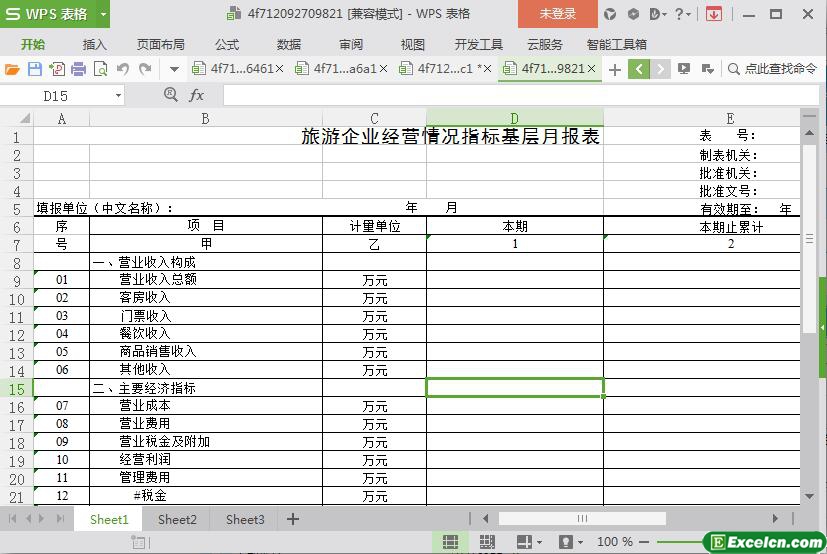Undo the last action

(123, 69)
